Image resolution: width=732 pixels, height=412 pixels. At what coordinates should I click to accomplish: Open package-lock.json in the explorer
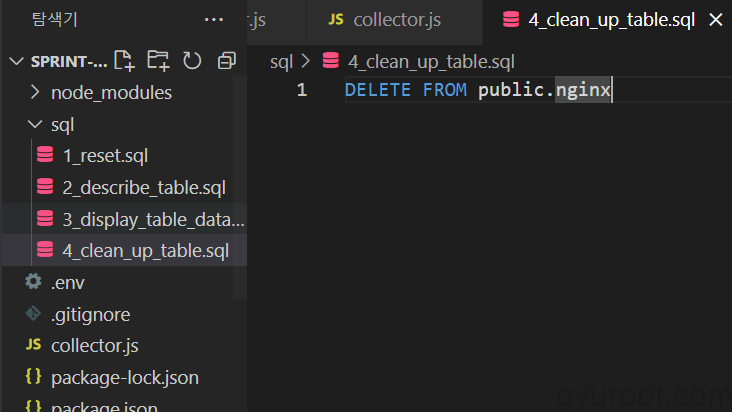tap(124, 378)
